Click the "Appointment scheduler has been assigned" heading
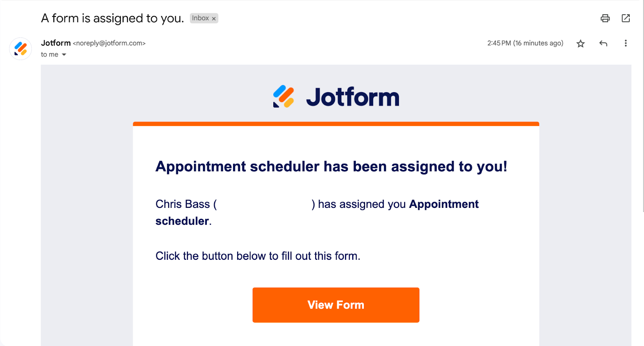644x346 pixels. pos(331,166)
